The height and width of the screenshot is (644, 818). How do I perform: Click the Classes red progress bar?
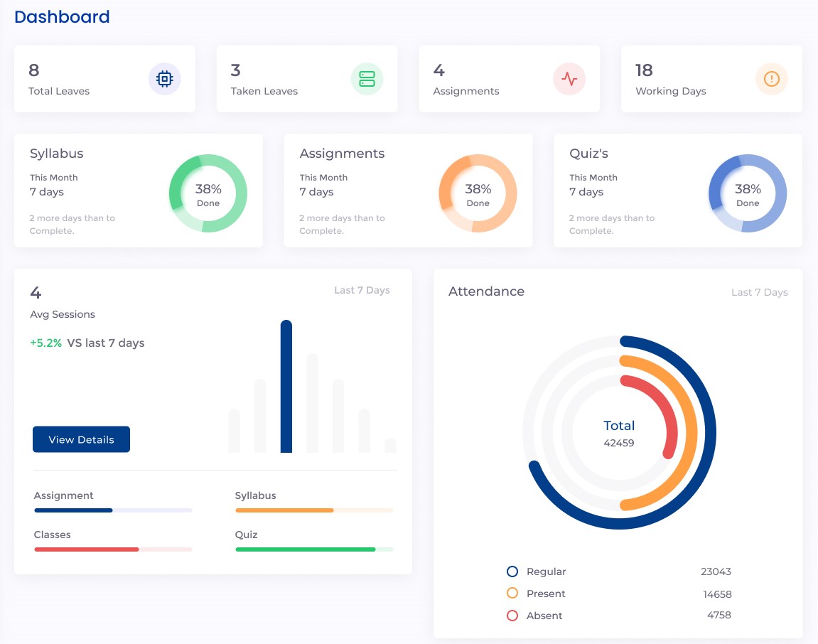[x=113, y=549]
